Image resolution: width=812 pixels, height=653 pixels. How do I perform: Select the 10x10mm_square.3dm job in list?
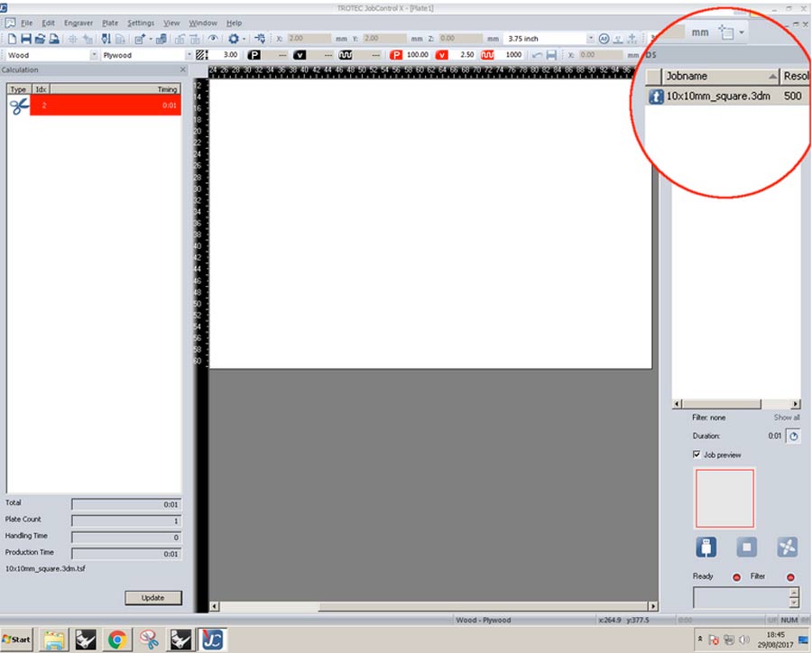tap(717, 96)
